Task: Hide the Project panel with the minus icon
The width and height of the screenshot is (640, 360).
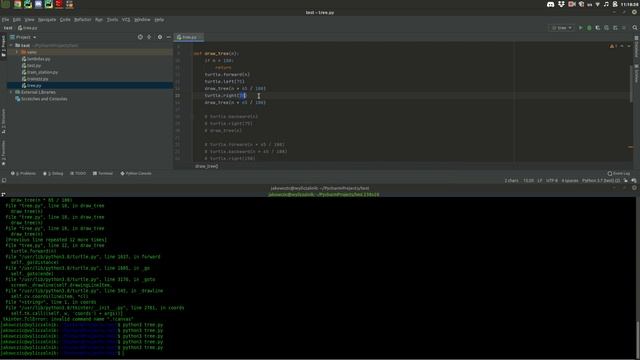Action: (x=169, y=37)
